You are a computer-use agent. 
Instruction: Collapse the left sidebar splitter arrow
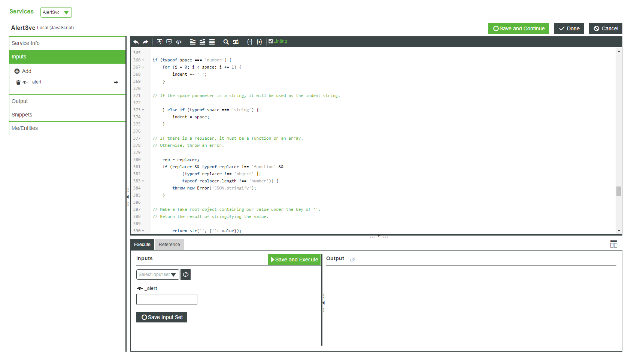[128, 197]
